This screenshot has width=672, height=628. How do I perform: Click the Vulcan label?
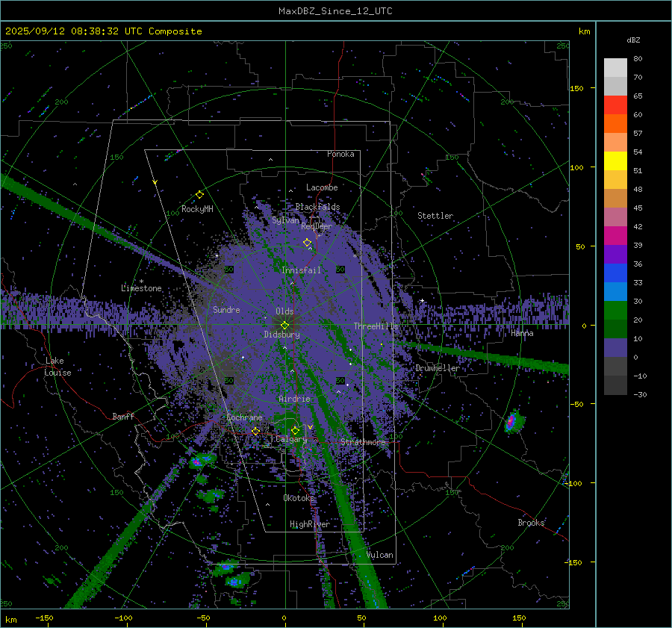pyautogui.click(x=380, y=555)
